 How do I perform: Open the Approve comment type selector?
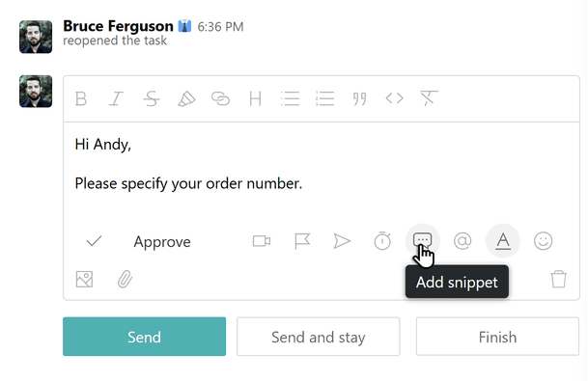pyautogui.click(x=138, y=242)
